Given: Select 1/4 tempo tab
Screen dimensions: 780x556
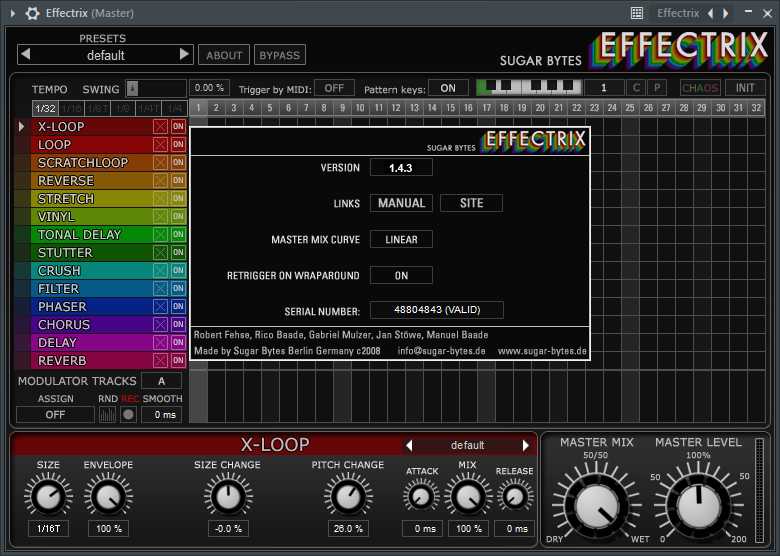Looking at the screenshot, I should click(x=174, y=108).
